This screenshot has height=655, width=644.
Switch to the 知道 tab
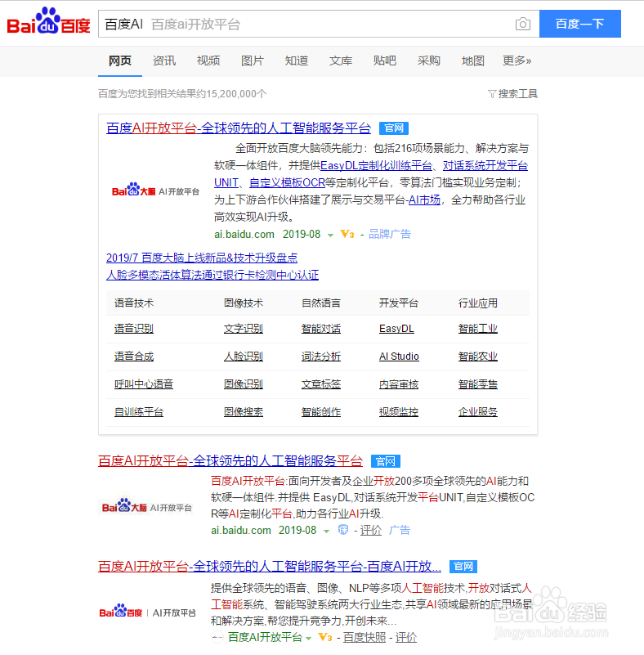pyautogui.click(x=297, y=61)
